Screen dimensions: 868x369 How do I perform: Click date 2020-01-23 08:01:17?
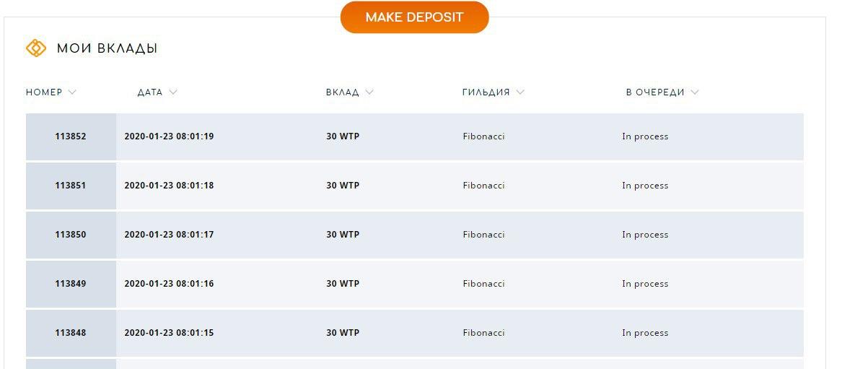click(169, 235)
